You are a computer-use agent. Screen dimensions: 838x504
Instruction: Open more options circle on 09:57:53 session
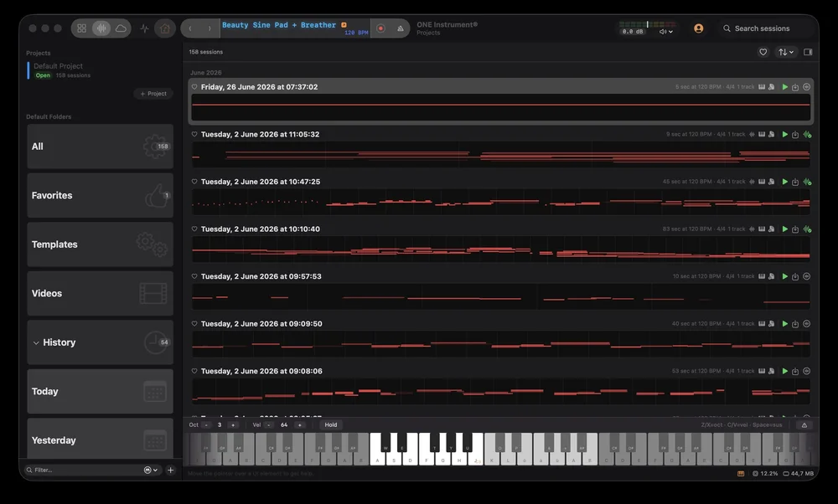pos(806,276)
